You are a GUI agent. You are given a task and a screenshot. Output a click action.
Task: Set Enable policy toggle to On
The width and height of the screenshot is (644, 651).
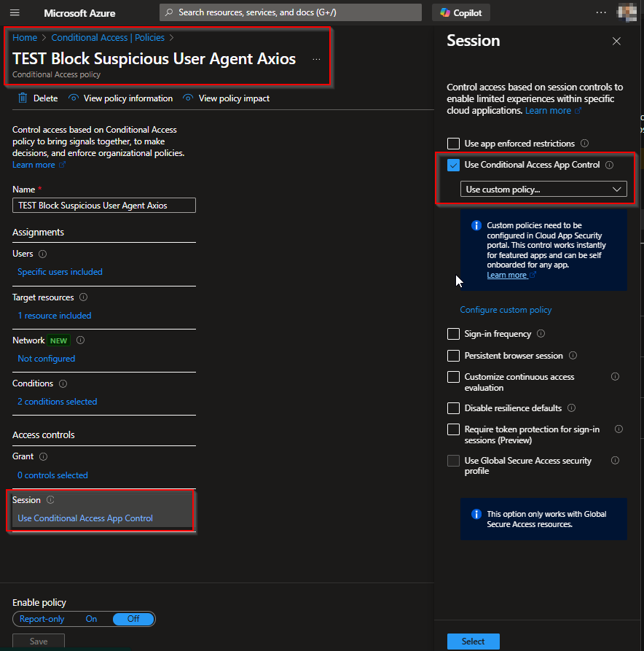point(91,619)
